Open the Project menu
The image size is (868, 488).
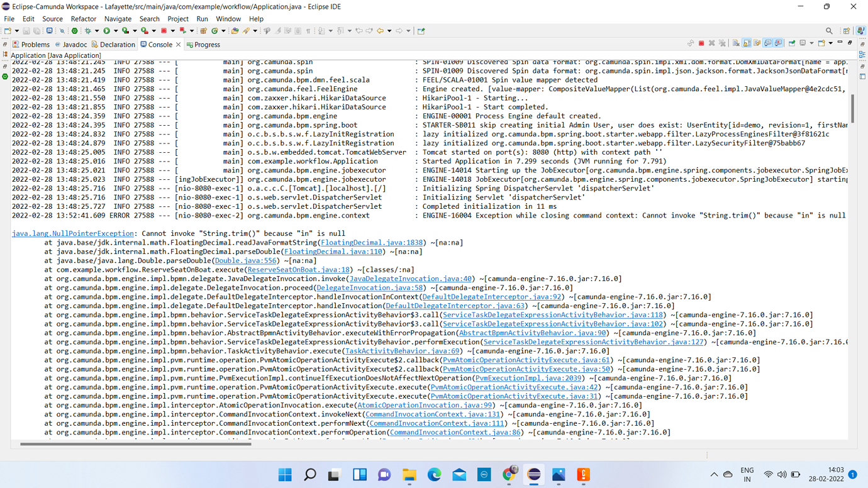point(178,19)
